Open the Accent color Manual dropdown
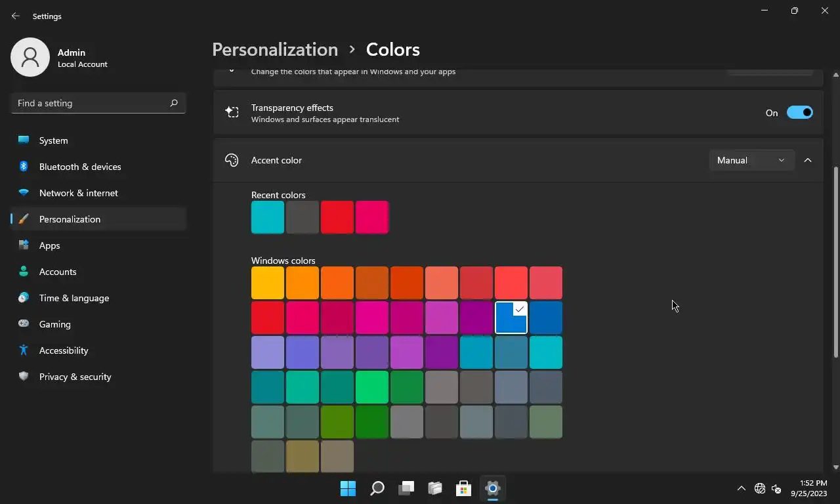The image size is (840, 504). click(x=751, y=160)
